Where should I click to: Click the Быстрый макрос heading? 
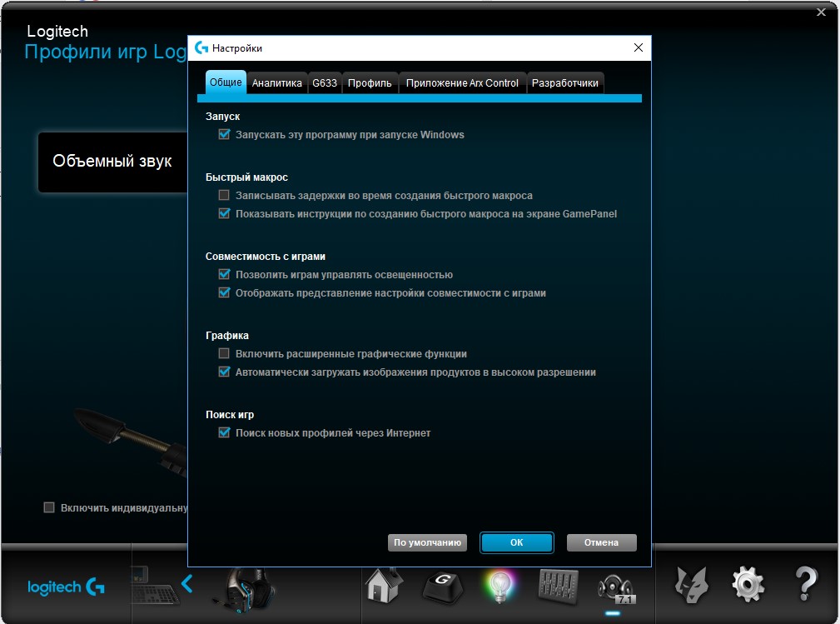click(x=247, y=177)
